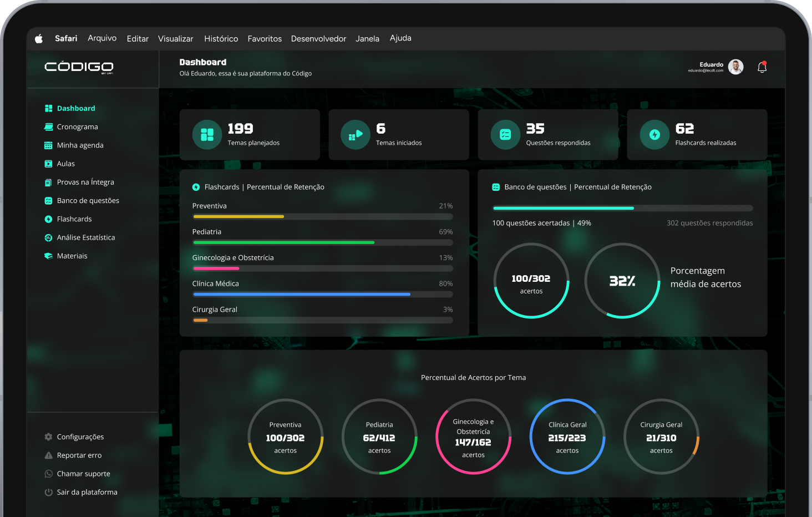Click the Flashcards lightning icon in sidebar
Image resolution: width=812 pixels, height=517 pixels.
(x=48, y=219)
